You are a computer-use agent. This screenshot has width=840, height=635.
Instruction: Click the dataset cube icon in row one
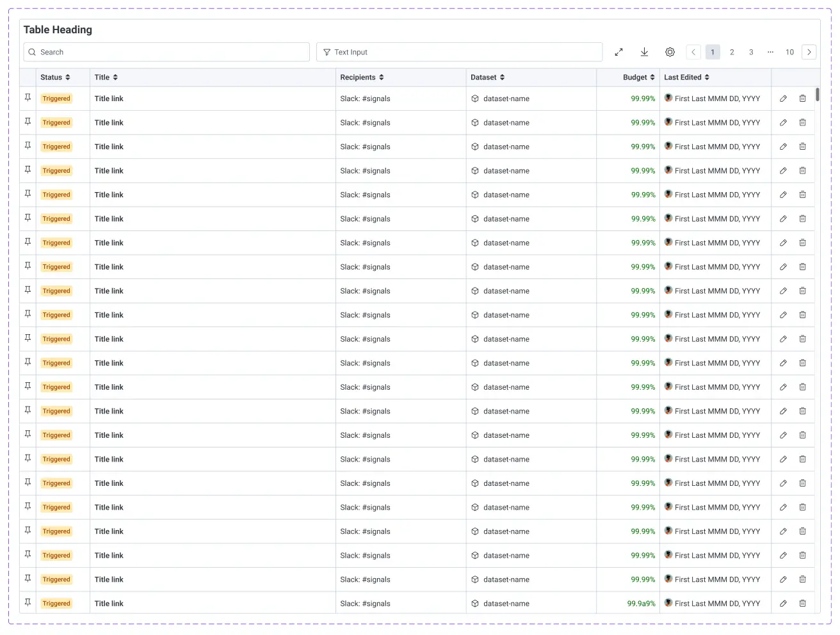click(x=474, y=99)
